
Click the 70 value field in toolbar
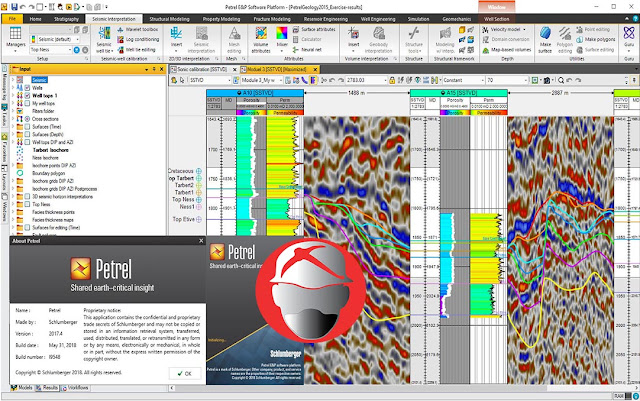pos(508,80)
